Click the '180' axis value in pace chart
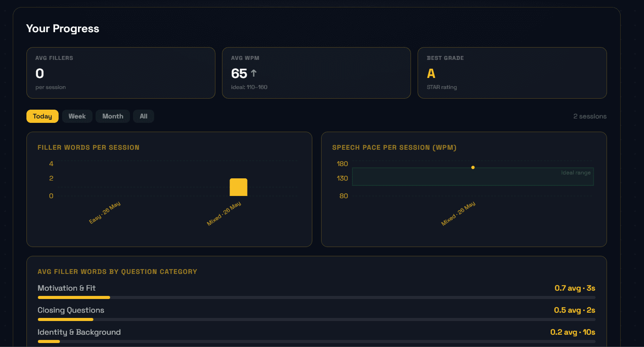The width and height of the screenshot is (644, 347). (342, 164)
